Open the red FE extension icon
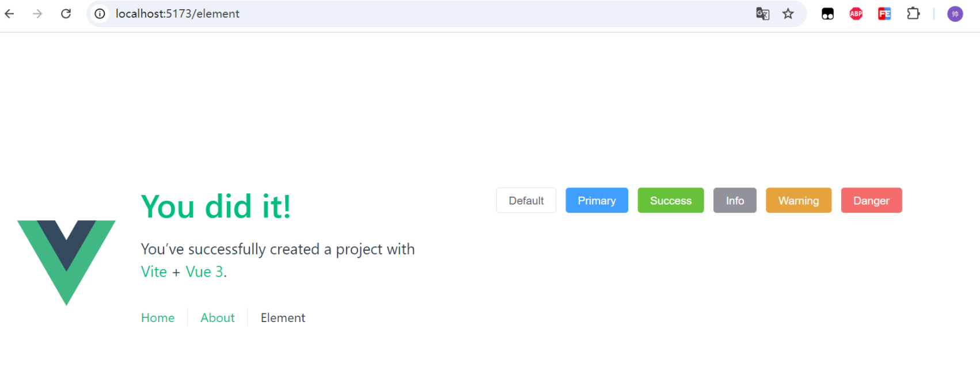This screenshot has height=383, width=980. point(884,14)
